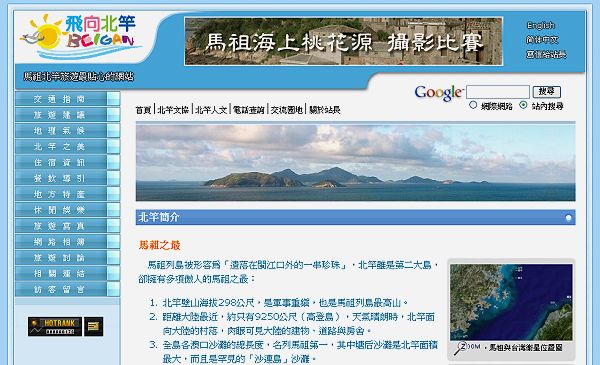Open the 餐飲導引 sidebar menu item
Viewport: 600px width, 365px height.
pos(61,178)
